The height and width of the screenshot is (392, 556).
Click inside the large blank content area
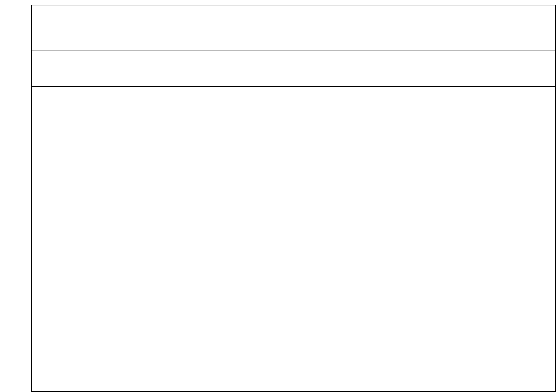point(293,239)
